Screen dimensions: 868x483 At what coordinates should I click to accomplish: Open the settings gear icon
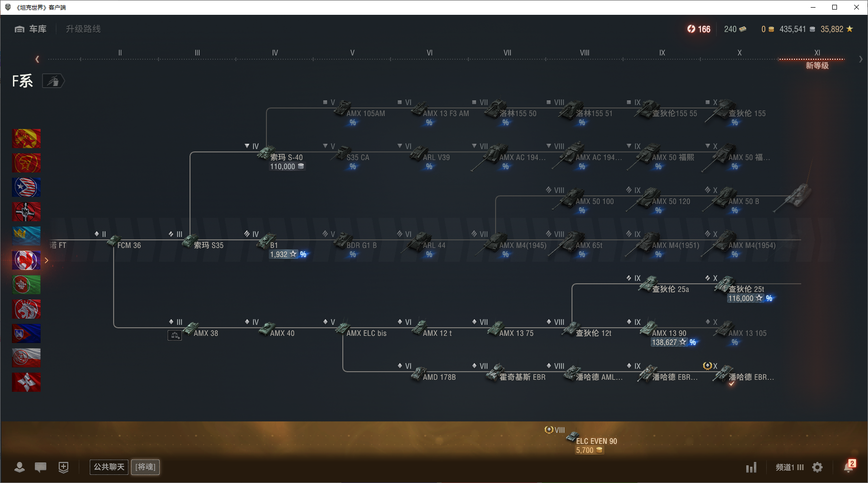[x=817, y=467]
